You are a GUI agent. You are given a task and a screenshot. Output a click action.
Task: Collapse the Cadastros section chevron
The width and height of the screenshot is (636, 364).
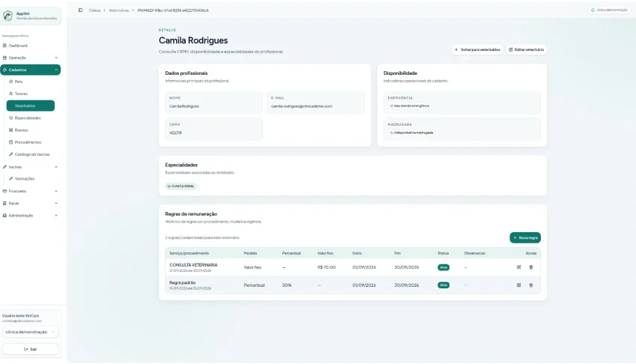click(56, 70)
